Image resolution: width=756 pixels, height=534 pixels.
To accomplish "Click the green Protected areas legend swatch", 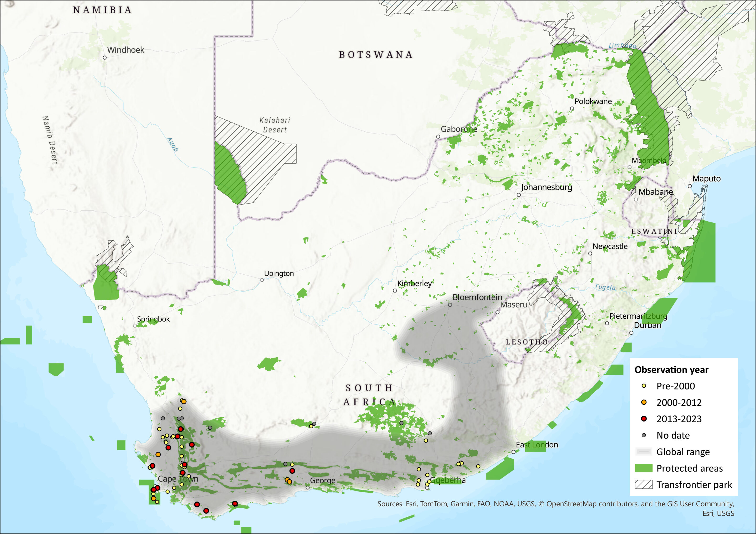I will coord(643,468).
